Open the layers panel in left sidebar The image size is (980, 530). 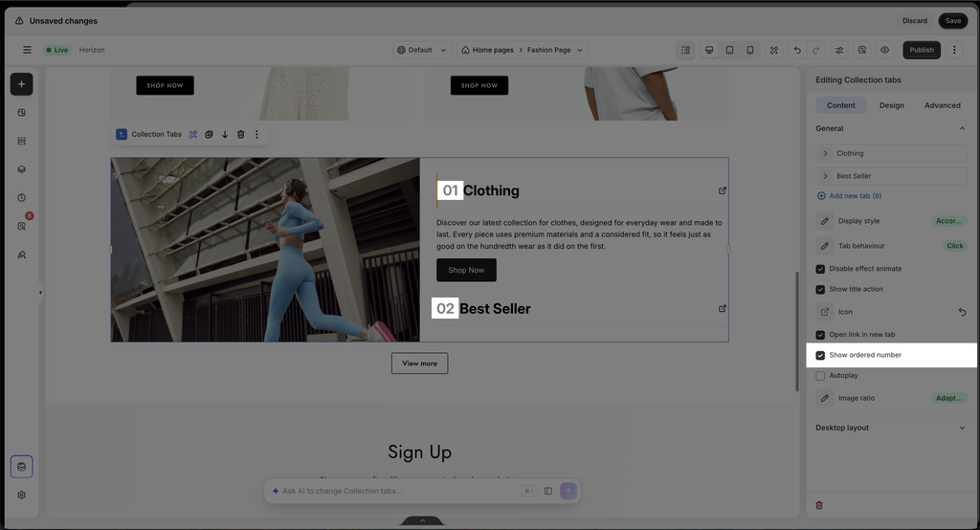[x=21, y=169]
